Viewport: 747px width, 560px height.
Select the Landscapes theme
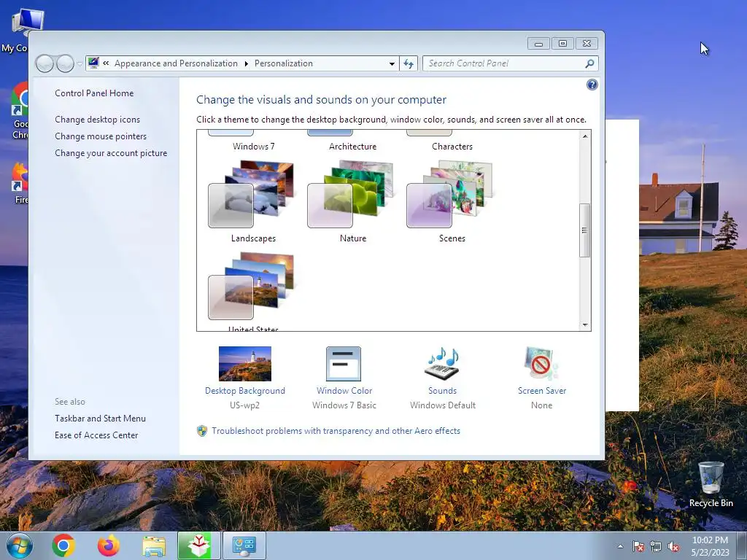pos(253,201)
